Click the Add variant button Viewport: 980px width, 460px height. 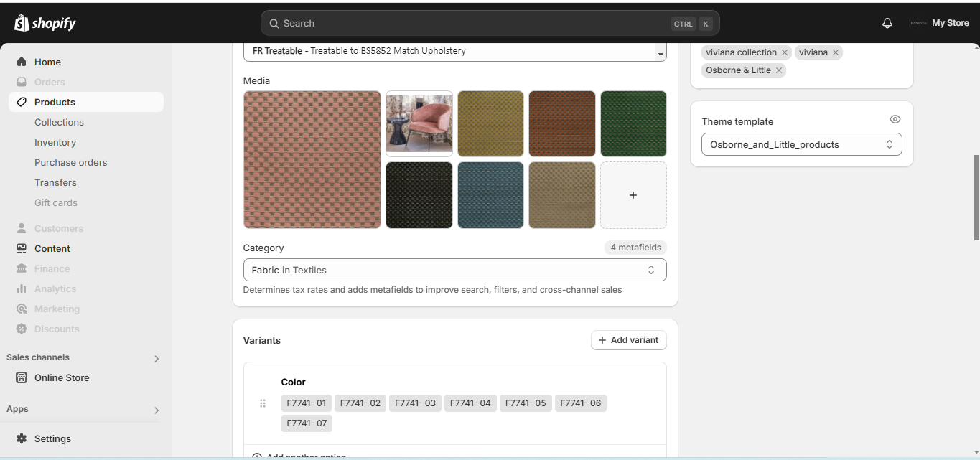tap(628, 340)
